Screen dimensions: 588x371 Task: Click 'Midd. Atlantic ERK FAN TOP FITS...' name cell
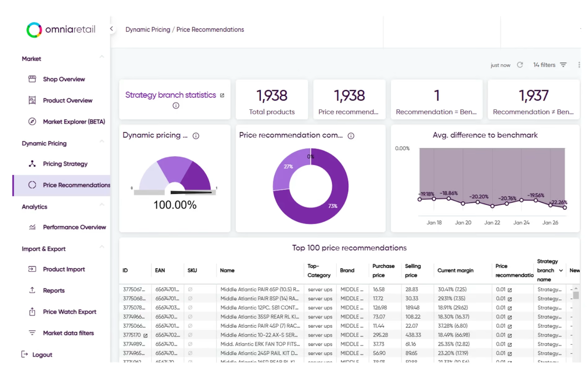tap(260, 344)
